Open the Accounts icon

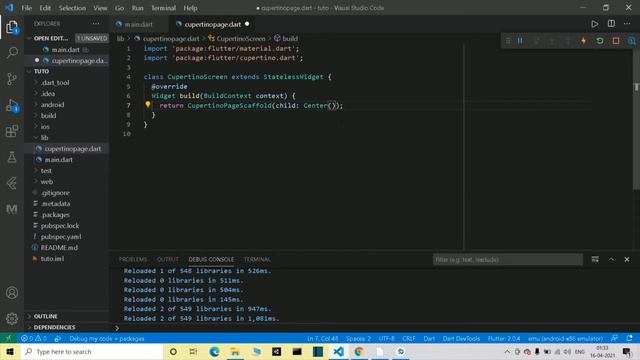tap(12, 293)
